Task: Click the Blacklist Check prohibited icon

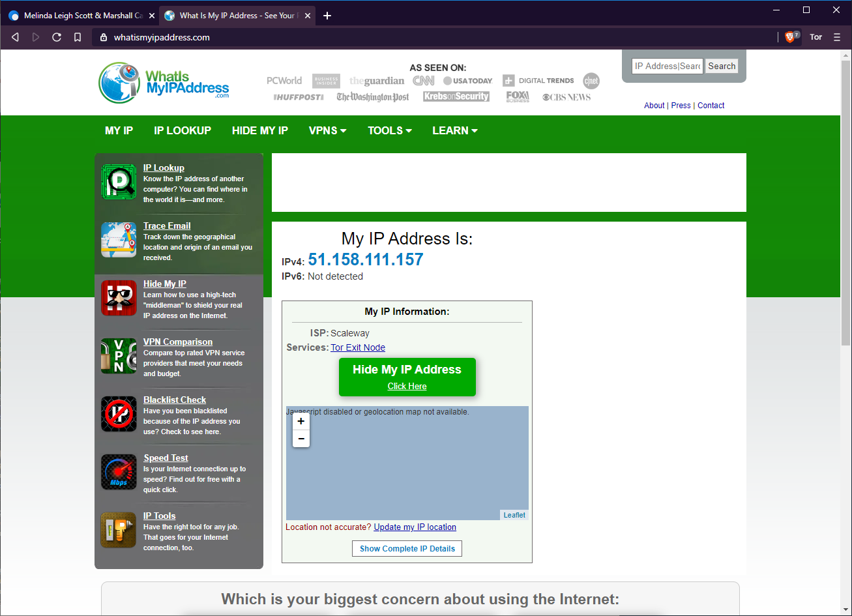Action: tap(119, 414)
